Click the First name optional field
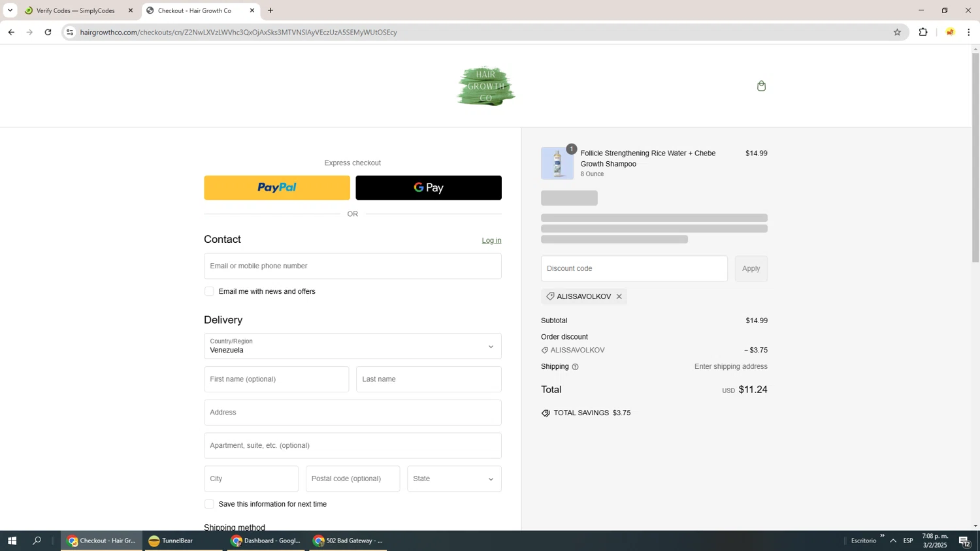This screenshot has width=980, height=551. pos(276,379)
